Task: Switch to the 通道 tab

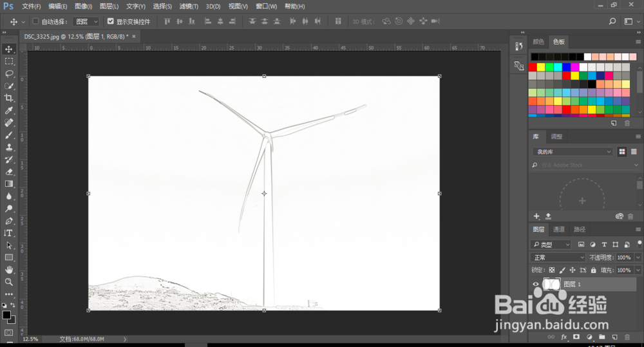Action: (558, 230)
